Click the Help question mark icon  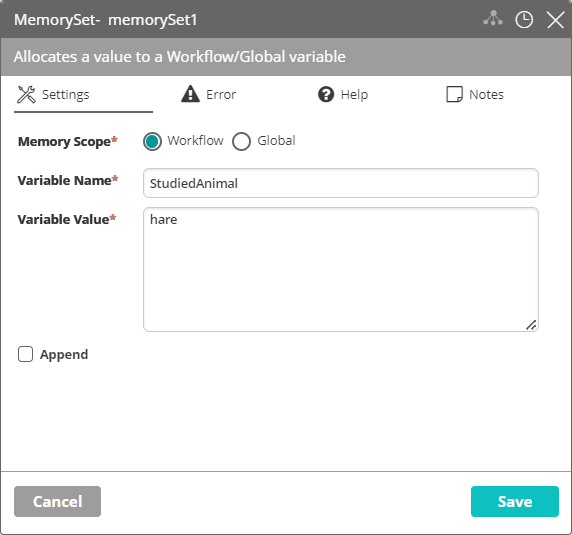326,94
